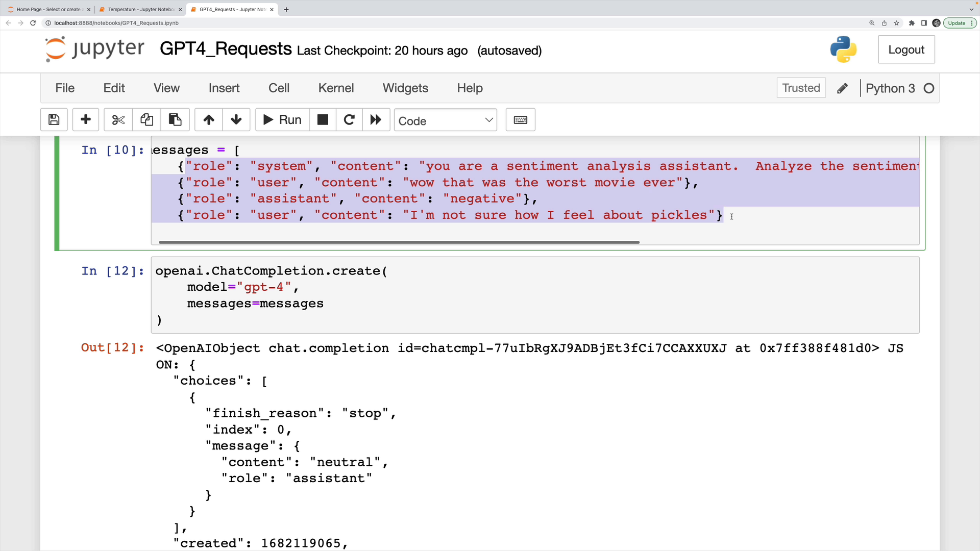Viewport: 980px width, 551px height.
Task: Click the Run cell button
Action: click(282, 120)
